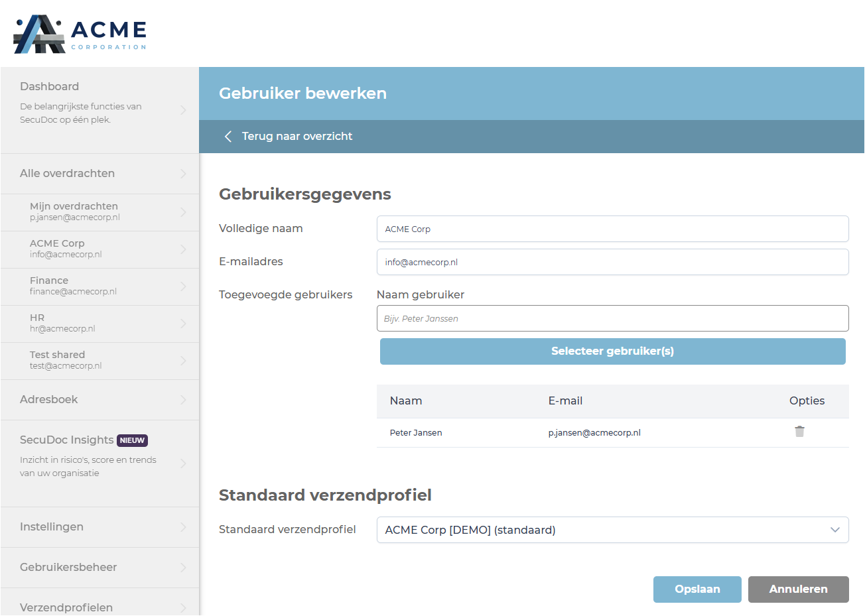Click the Toegevoegde gebruikers label
Viewport: 865px width, 616px height.
286,295
